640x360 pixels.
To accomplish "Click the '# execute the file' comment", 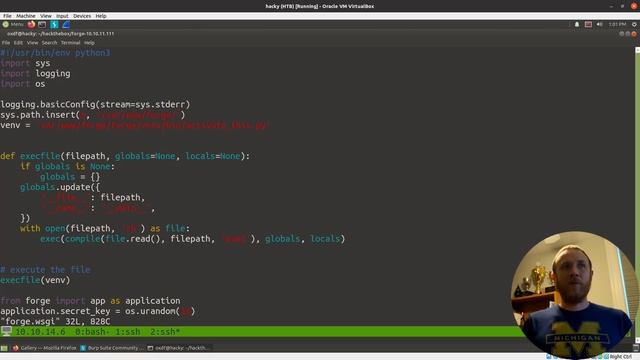I will [x=45, y=270].
